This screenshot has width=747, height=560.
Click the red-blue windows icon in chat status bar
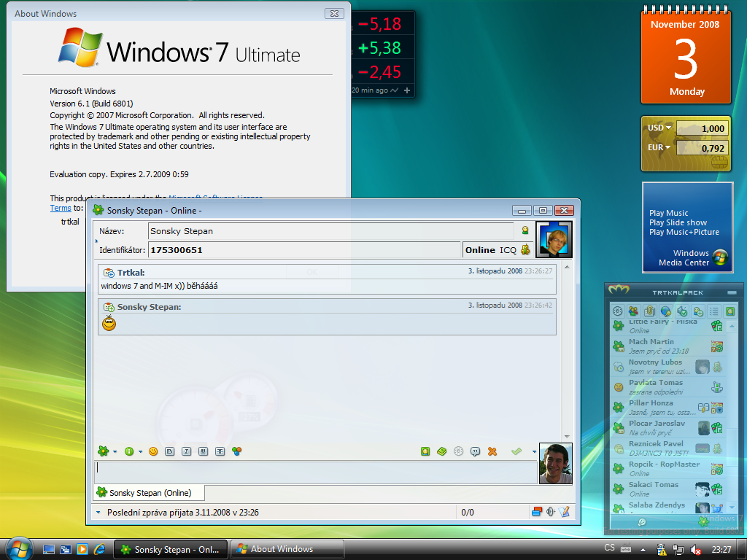tap(537, 512)
